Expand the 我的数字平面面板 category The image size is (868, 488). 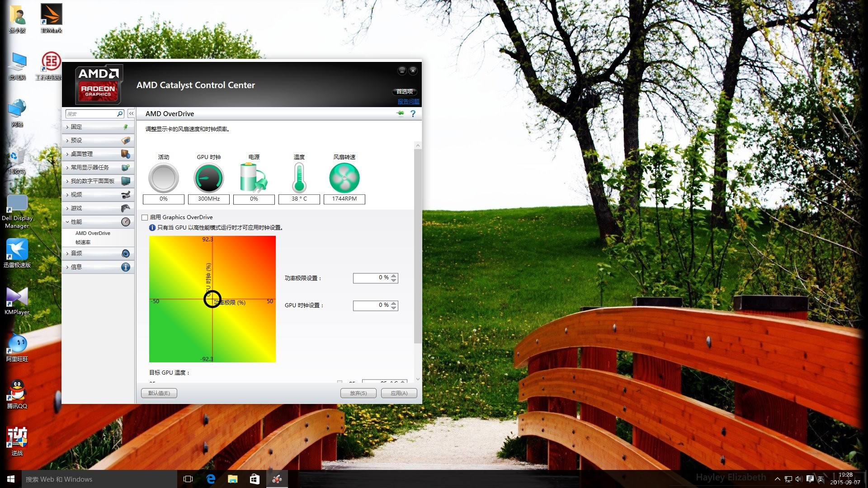[98, 181]
